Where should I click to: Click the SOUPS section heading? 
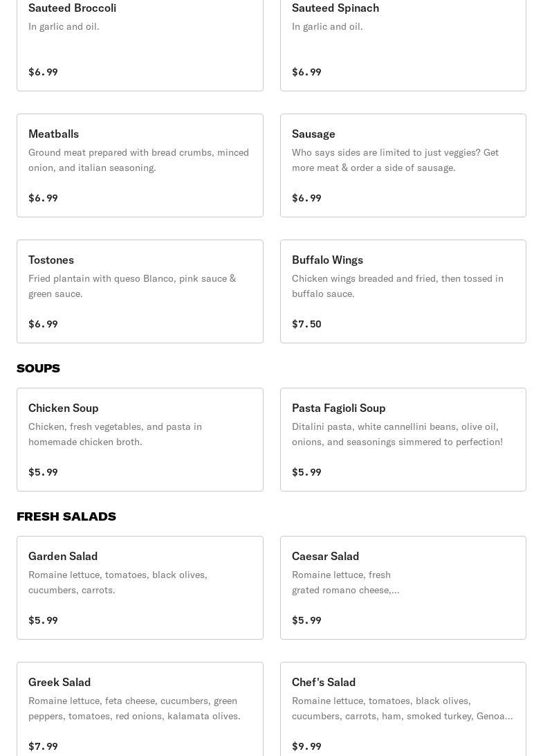coord(38,368)
